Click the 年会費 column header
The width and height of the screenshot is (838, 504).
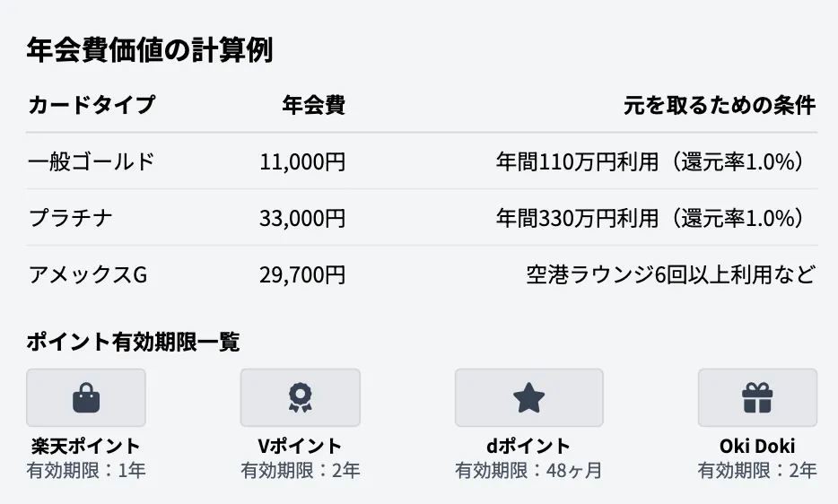tap(313, 105)
